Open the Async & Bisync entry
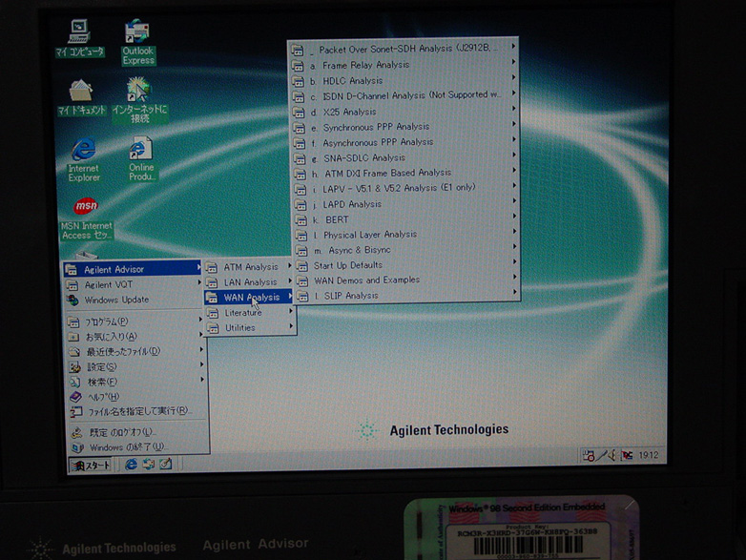Image resolution: width=746 pixels, height=560 pixels. tap(406, 250)
